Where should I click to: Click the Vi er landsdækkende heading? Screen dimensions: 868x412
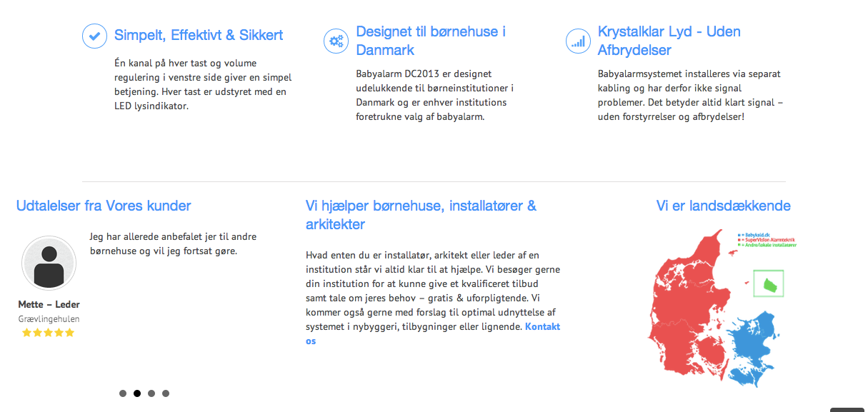click(x=723, y=206)
